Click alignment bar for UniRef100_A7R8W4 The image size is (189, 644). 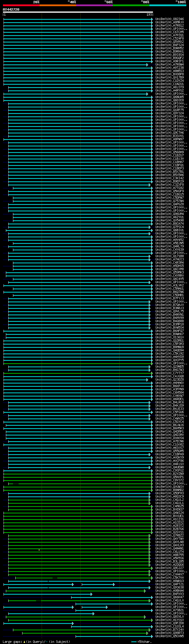tap(76, 64)
